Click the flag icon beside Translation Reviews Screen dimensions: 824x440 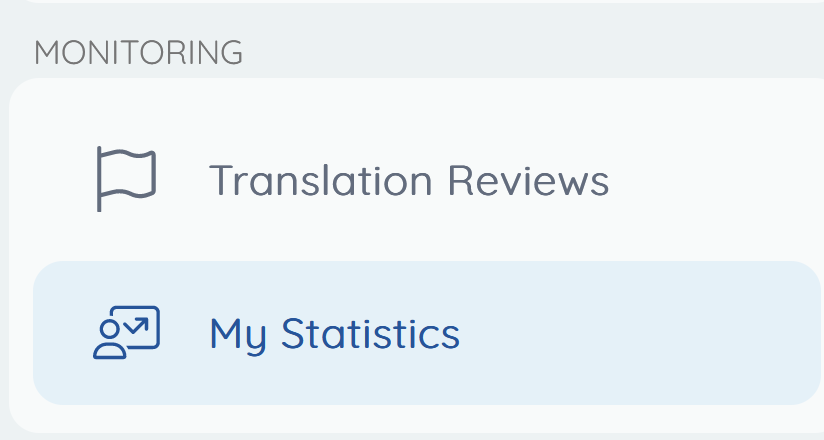click(126, 179)
